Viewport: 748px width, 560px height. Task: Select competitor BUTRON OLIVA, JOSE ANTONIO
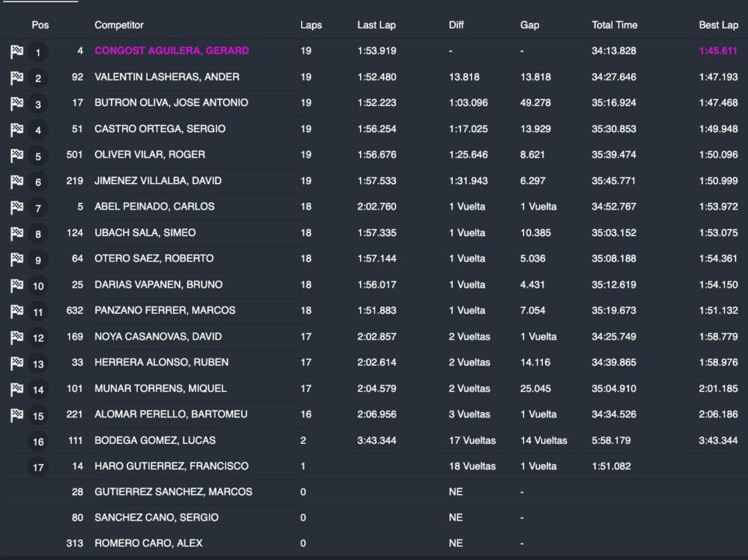coord(171,102)
